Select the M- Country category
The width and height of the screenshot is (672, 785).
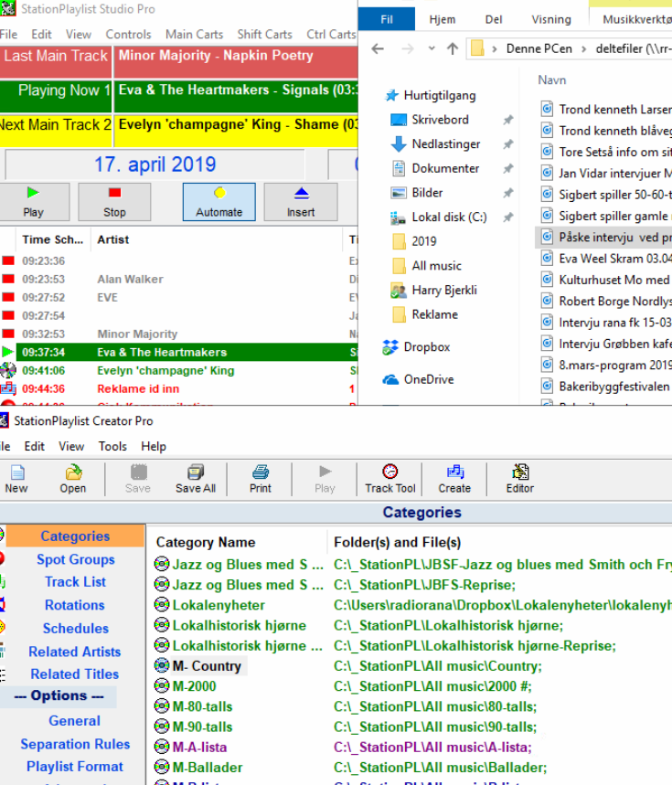coord(207,666)
